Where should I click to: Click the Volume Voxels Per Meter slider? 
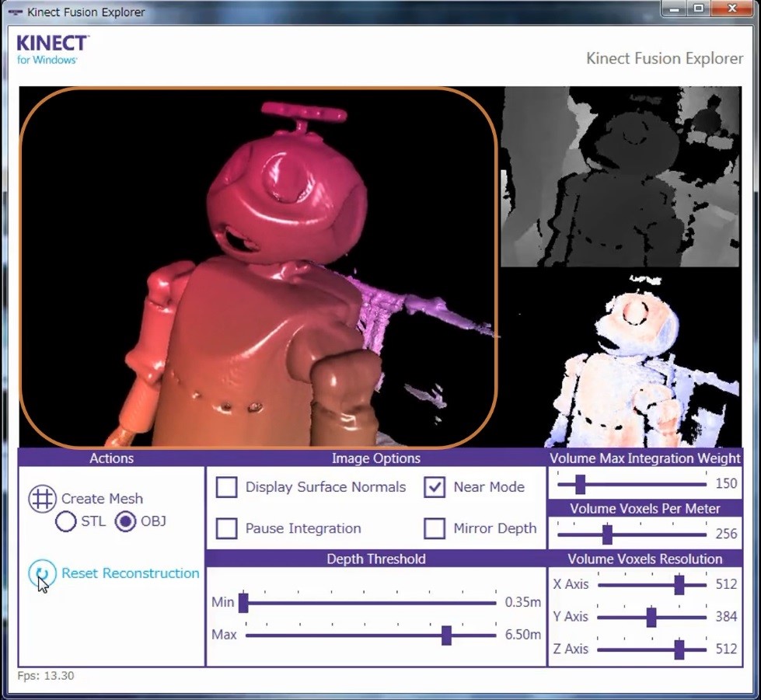point(607,535)
